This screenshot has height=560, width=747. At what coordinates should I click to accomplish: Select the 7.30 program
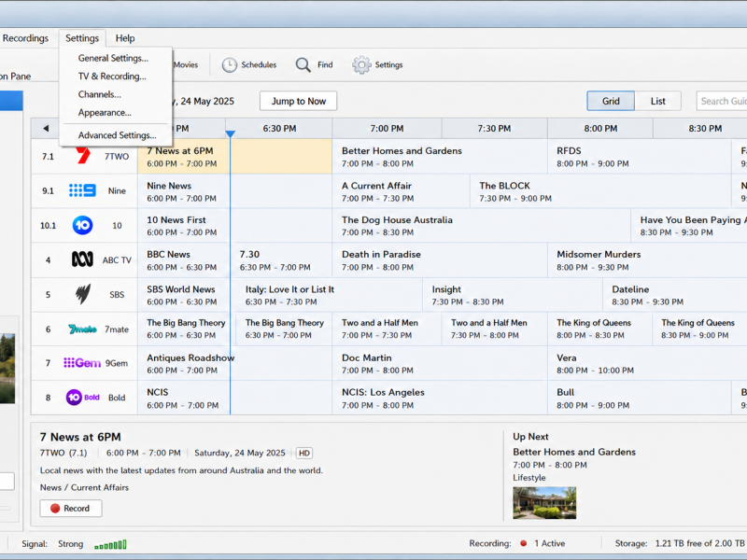[281, 260]
